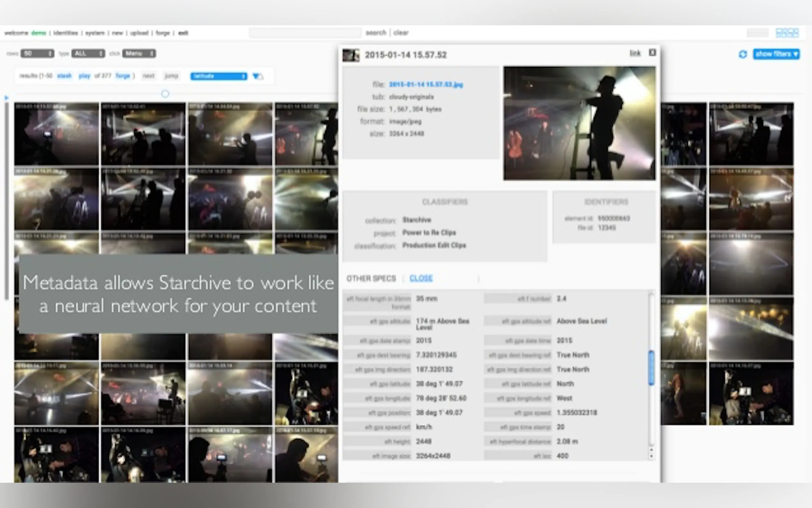Click the small thumbnail icon beside panel title

click(x=351, y=55)
